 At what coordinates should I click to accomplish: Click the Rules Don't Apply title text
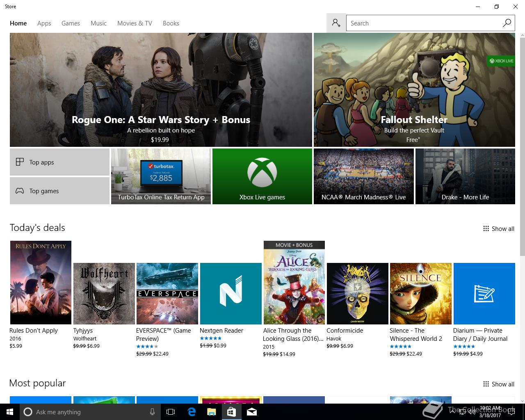34,331
